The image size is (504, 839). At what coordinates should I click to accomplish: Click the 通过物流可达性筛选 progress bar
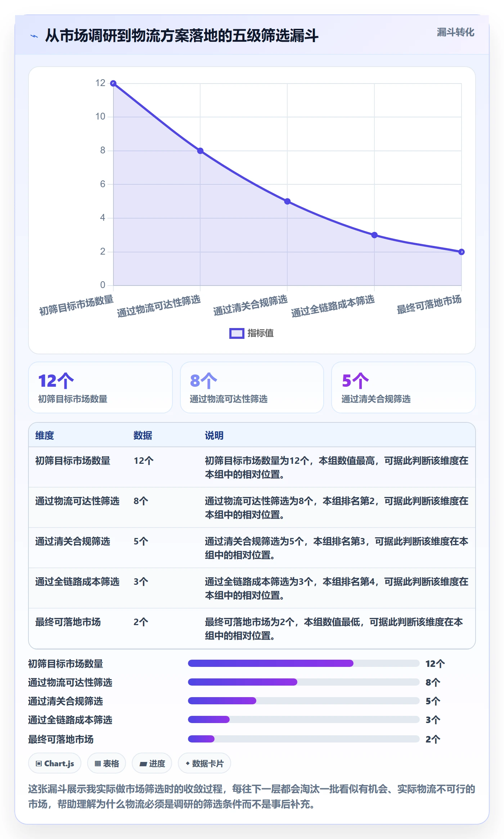point(303,682)
